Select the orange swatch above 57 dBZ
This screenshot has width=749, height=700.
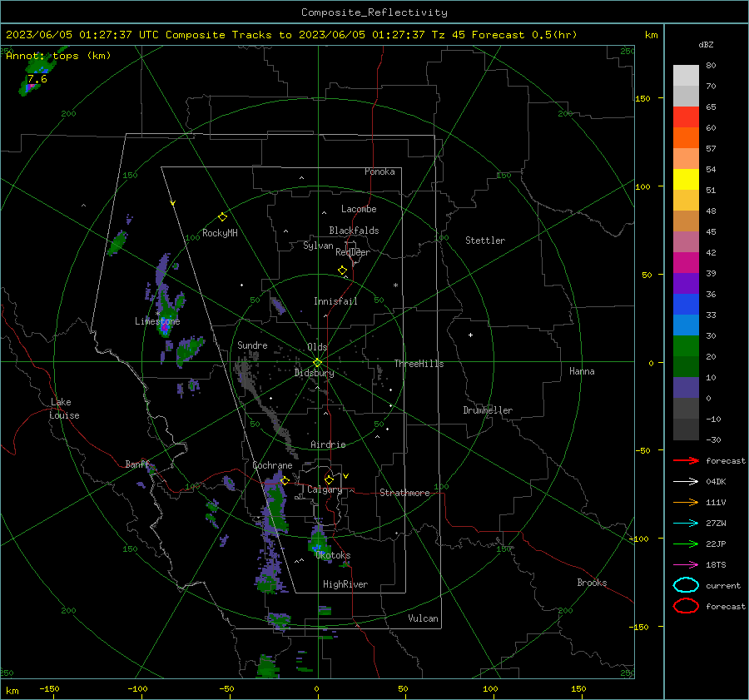tap(686, 137)
